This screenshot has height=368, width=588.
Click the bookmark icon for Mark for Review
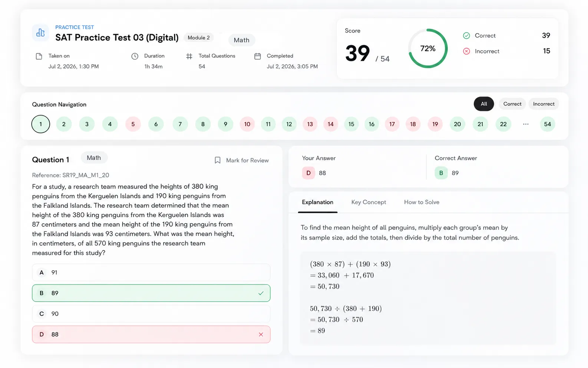[x=218, y=160]
